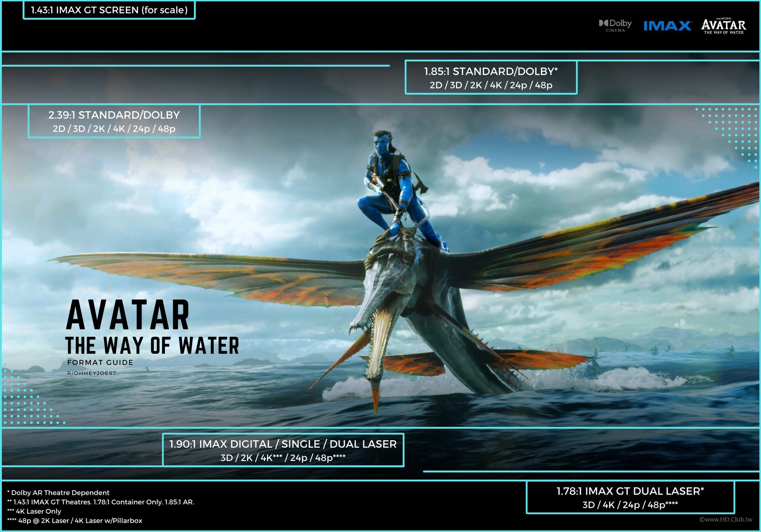The height and width of the screenshot is (532, 761).
Task: Click the 2.39:1 STANDARD/DOLBY heading
Action: coord(114,115)
